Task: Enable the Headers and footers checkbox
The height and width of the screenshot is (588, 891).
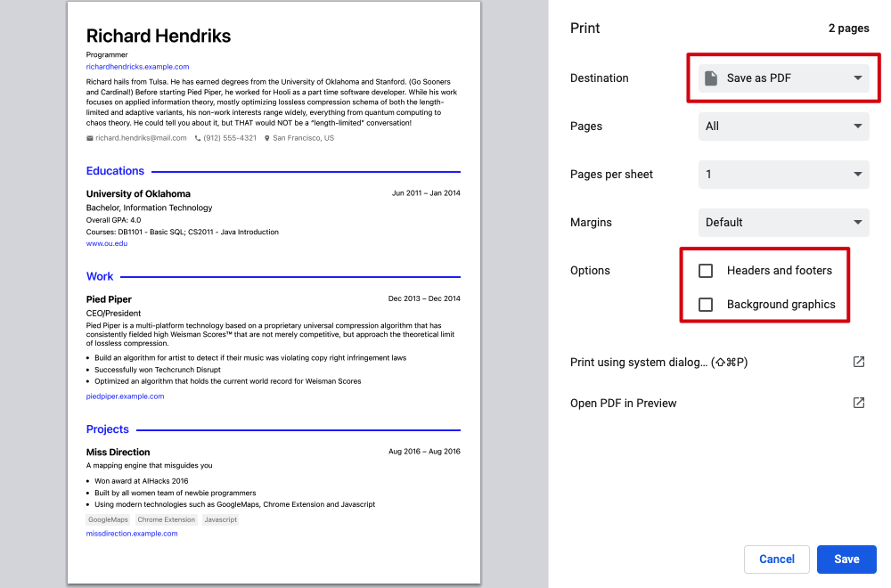Action: coord(706,271)
